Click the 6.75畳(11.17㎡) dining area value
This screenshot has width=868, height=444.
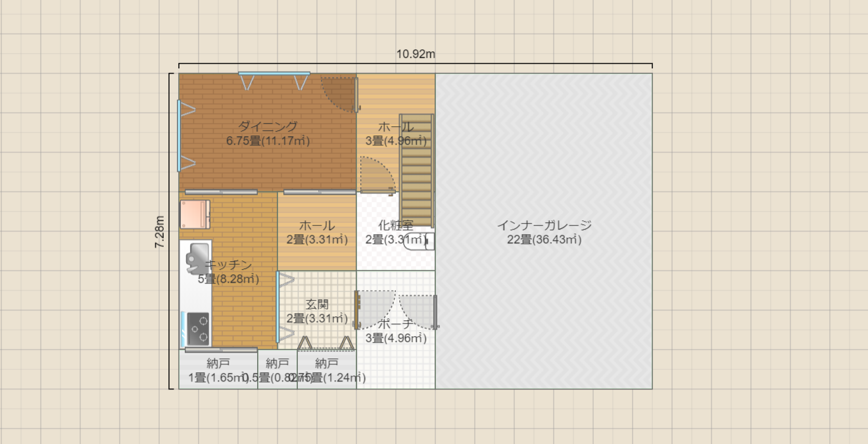pos(268,140)
